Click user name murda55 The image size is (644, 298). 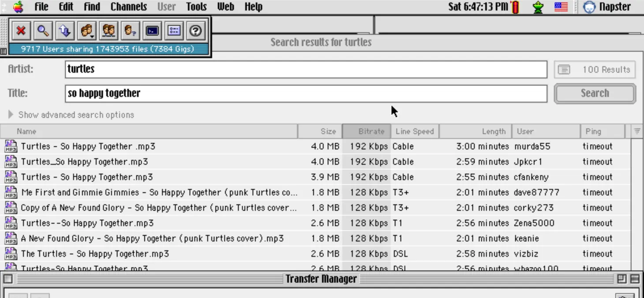532,146
